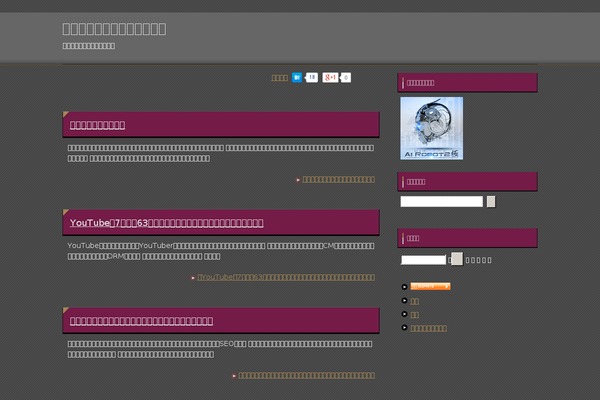Open the longest link at the sidebar list bottom
600x400 pixels.
[x=429, y=328]
